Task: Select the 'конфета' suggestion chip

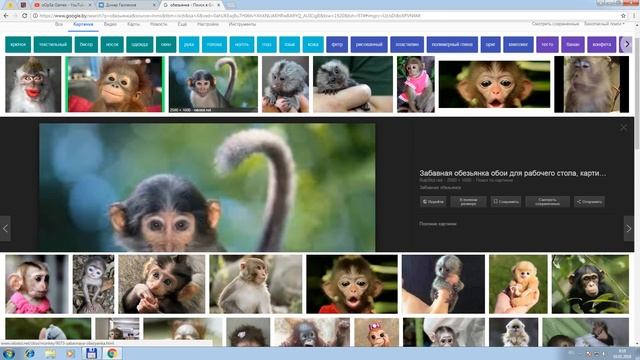Action: click(602, 44)
